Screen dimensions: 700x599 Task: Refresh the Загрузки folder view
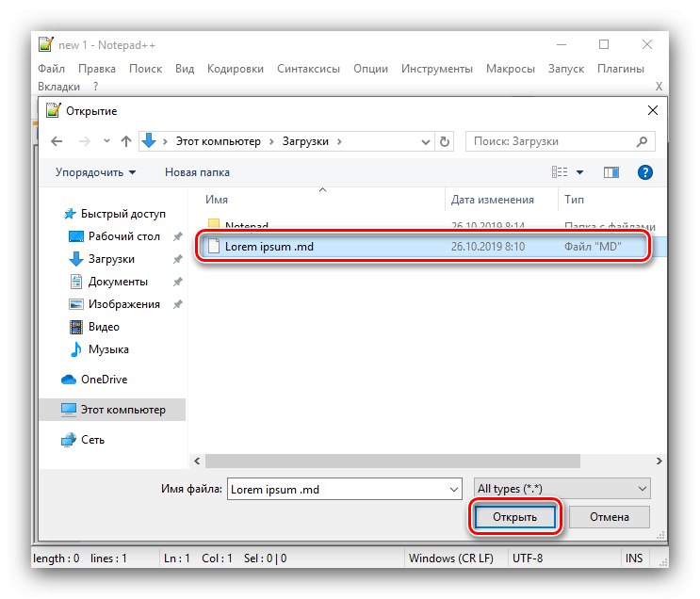(x=444, y=141)
